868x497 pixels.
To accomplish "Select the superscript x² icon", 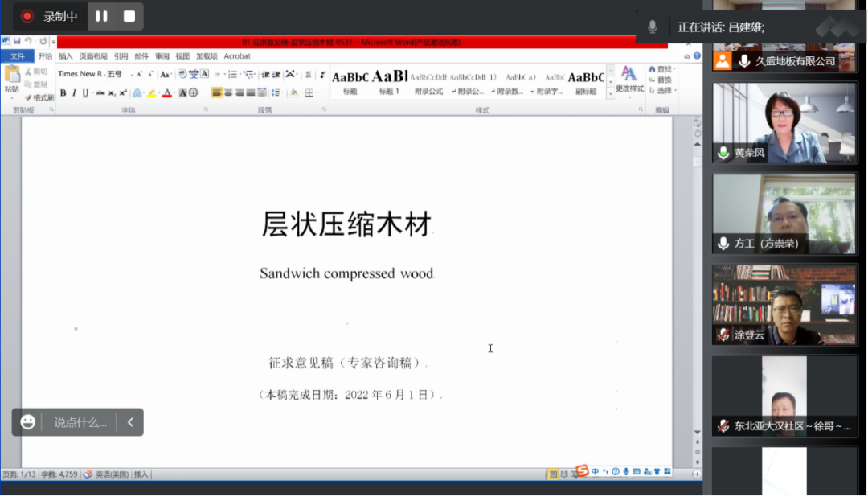I will pyautogui.click(x=121, y=92).
